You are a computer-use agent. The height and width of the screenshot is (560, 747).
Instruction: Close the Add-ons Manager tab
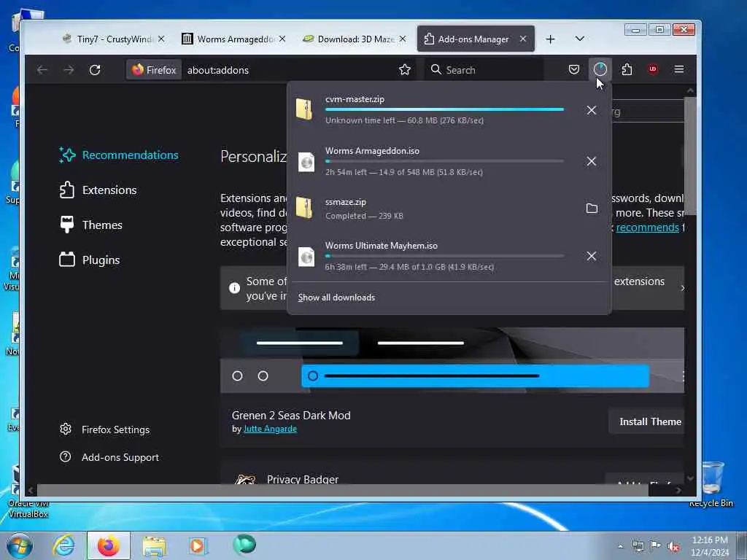point(523,39)
